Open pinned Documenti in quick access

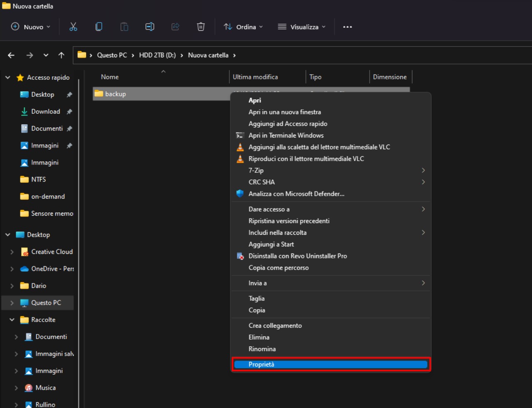(47, 129)
